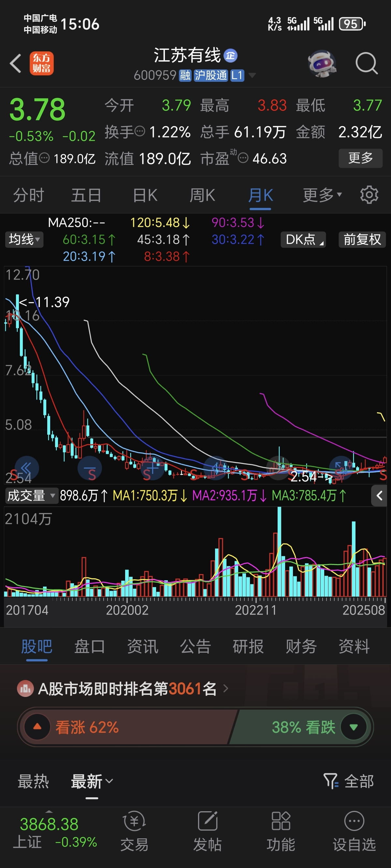Open the 东方财富 logo icon
The width and height of the screenshot is (391, 868).
click(x=41, y=63)
